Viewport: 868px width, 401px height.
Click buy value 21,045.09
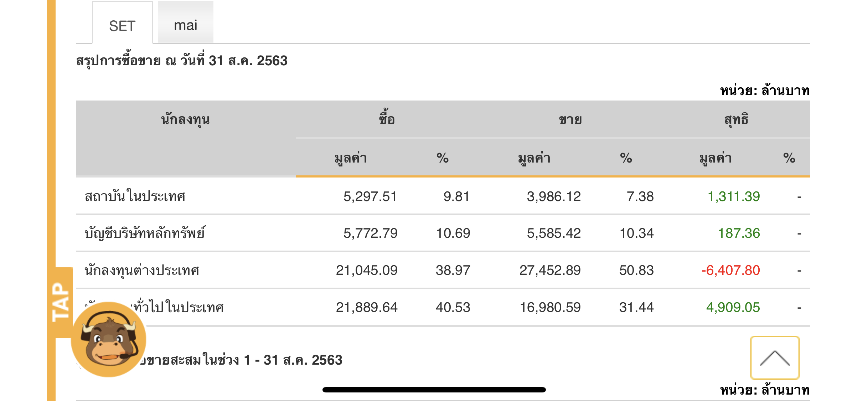pyautogui.click(x=366, y=270)
